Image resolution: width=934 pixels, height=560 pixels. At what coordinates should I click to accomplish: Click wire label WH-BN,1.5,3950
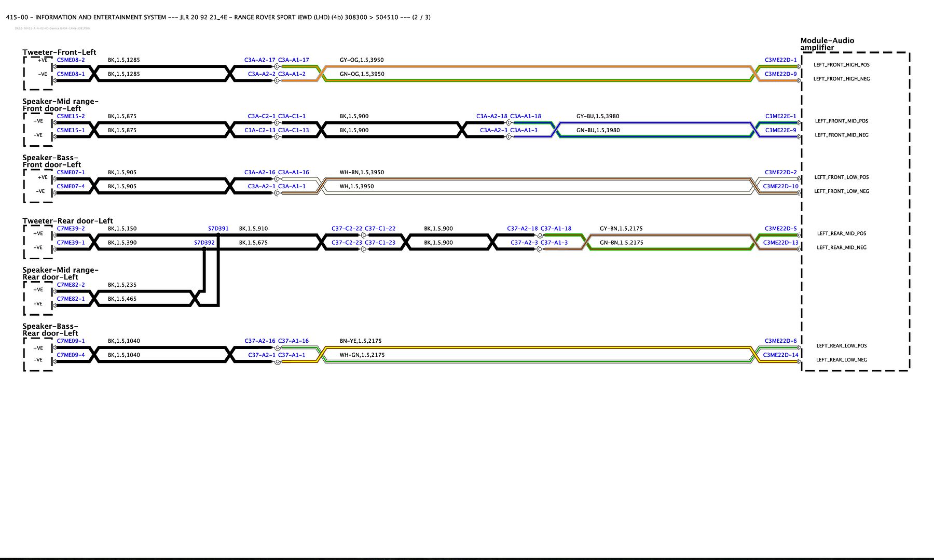362,172
